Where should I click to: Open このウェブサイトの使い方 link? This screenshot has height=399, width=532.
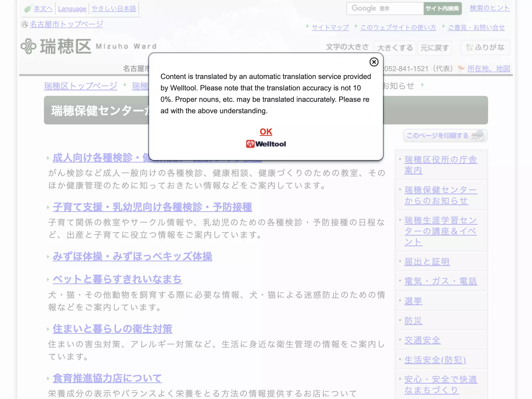pos(398,27)
